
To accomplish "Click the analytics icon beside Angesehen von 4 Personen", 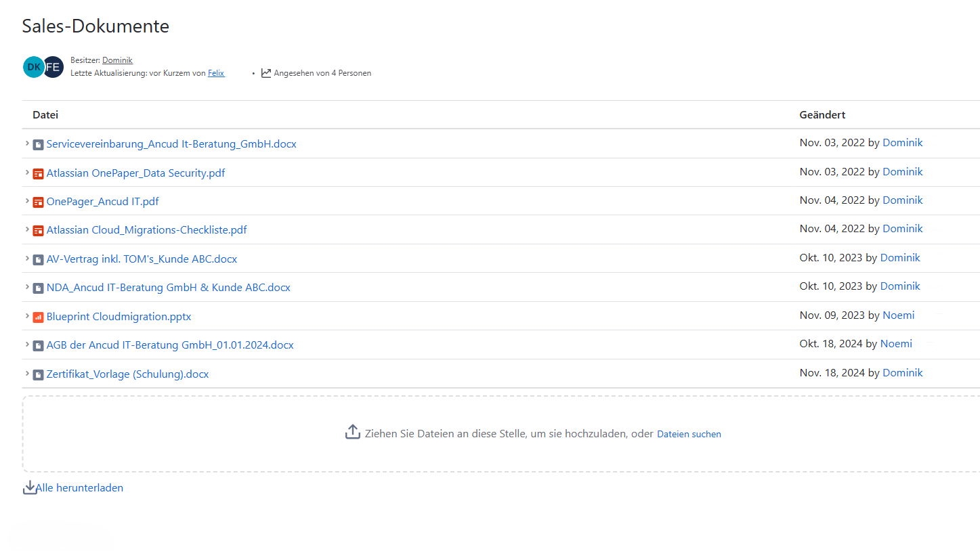I will point(265,72).
